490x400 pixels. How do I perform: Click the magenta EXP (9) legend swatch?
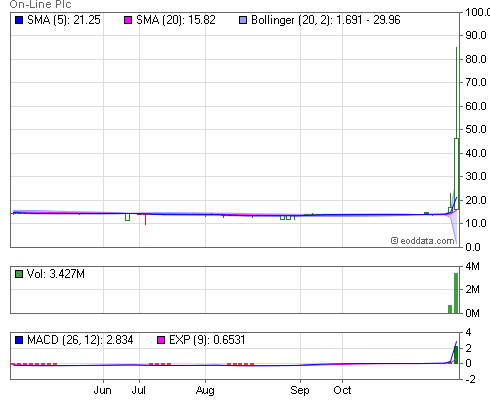(161, 340)
